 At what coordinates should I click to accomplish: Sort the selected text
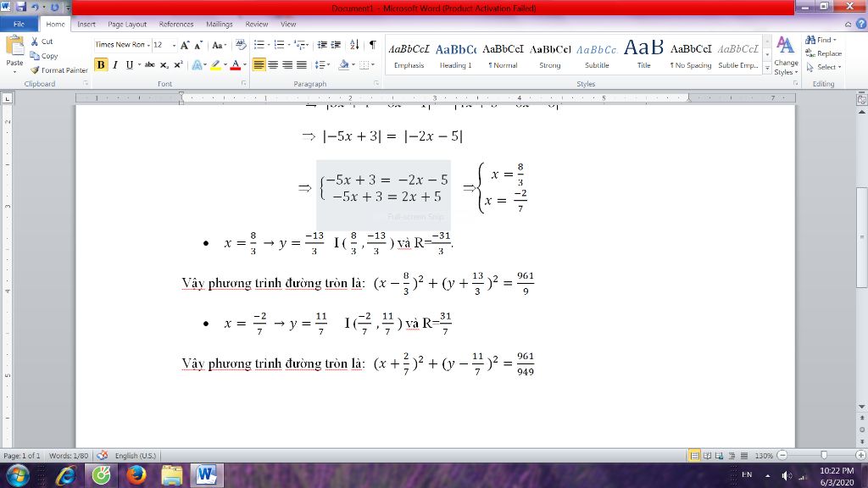point(354,45)
